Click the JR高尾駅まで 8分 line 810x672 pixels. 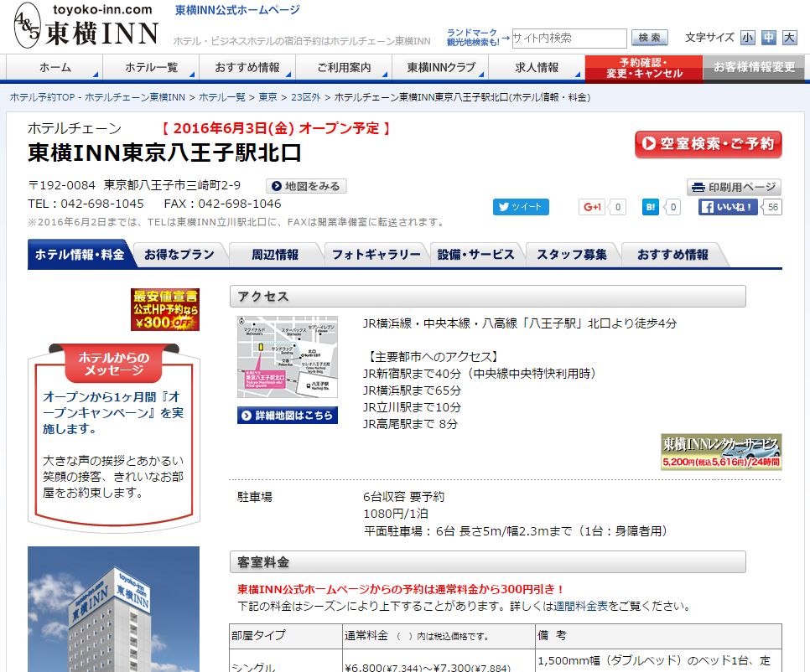tap(411, 424)
